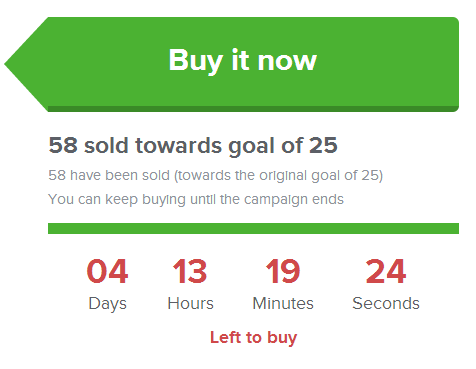
Task: Click the word 'now' on the Buy button
Action: pos(287,61)
